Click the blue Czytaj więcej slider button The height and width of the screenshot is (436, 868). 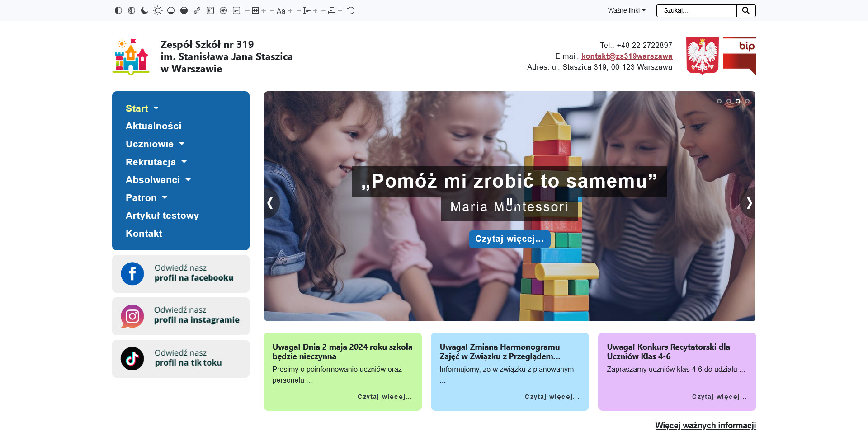coord(509,239)
